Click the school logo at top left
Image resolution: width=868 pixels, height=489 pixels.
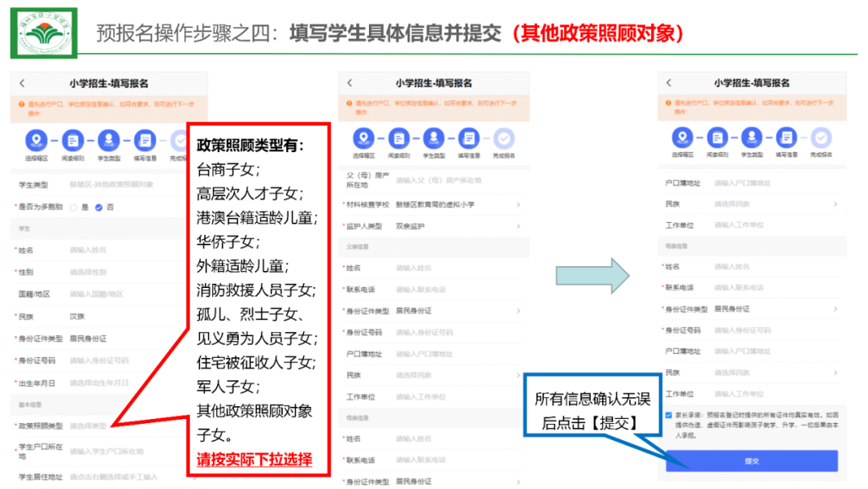[44, 33]
